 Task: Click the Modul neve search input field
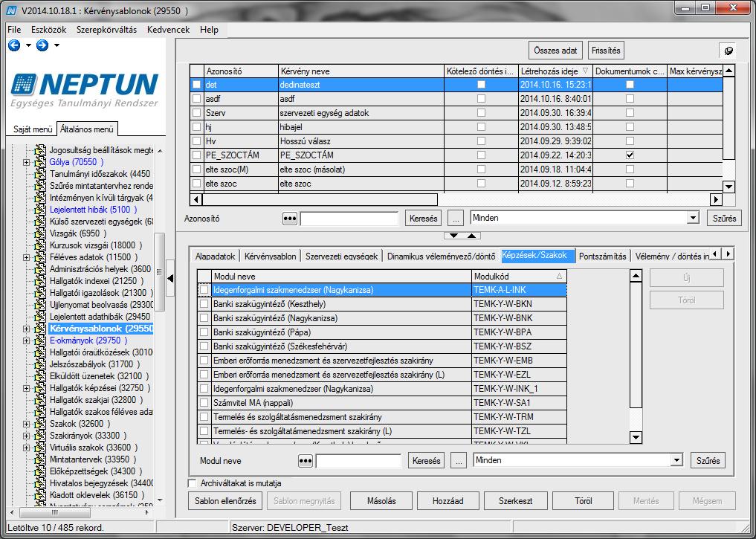point(358,461)
